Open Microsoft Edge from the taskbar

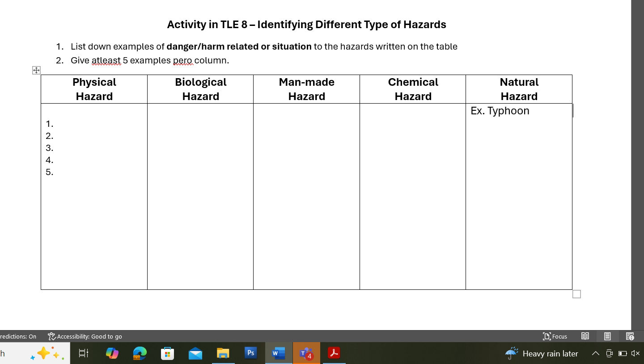140,353
